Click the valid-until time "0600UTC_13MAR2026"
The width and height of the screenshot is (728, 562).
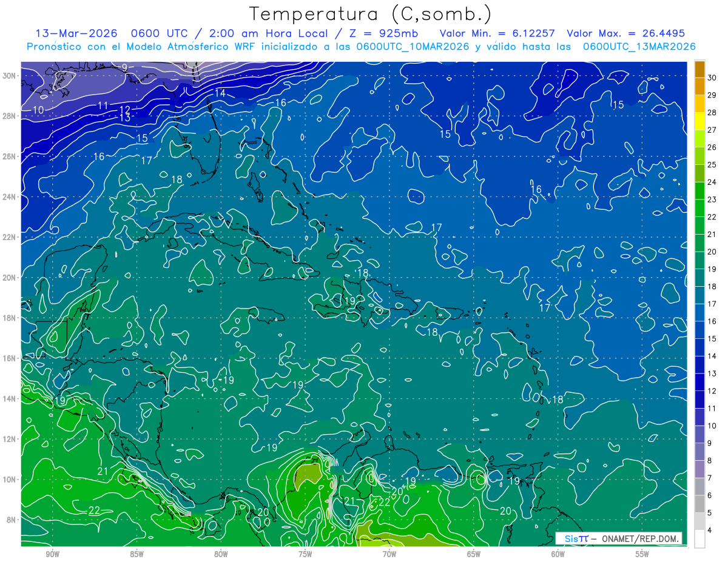click(639, 47)
